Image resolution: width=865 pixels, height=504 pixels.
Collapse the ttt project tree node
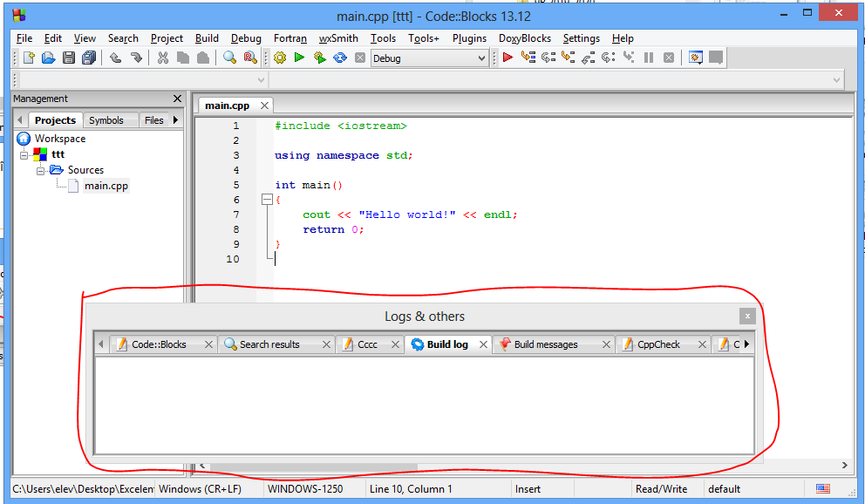click(24, 155)
